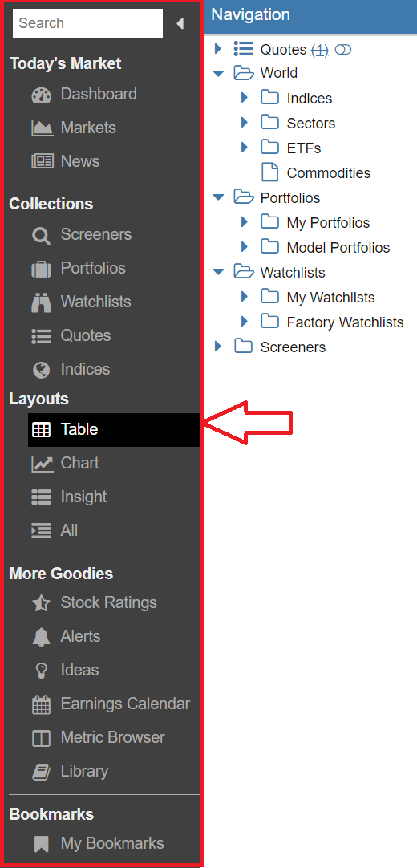Expand the Screeners tree node
417x868 pixels.
click(218, 347)
